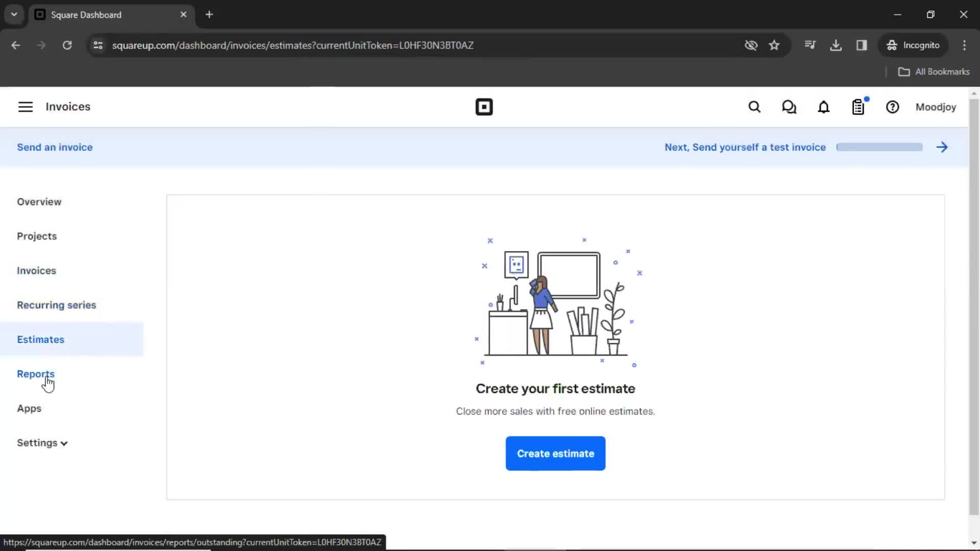Select the Invoices navigation item

36,270
